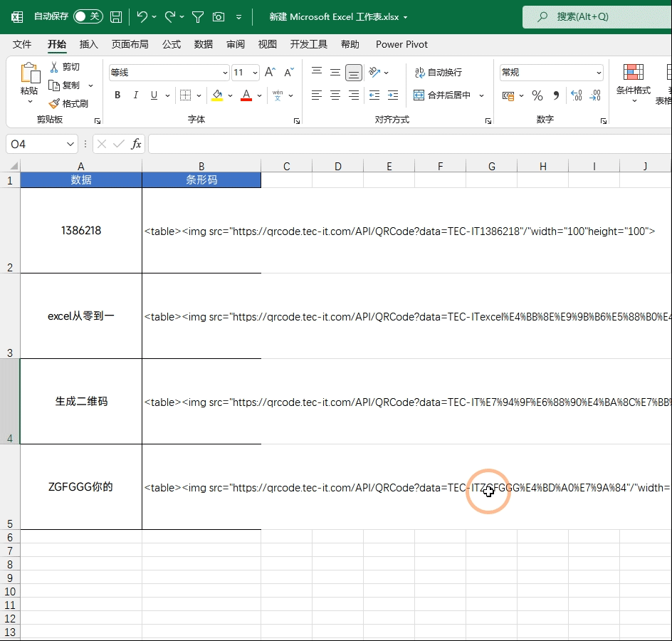Click the Wrap Text (自动换行) button

[439, 73]
